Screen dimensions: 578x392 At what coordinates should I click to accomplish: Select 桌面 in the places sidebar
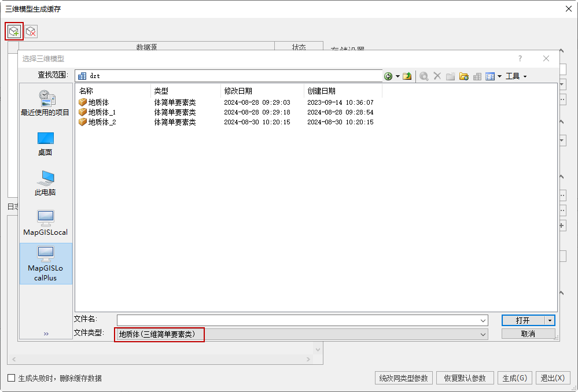click(46, 143)
